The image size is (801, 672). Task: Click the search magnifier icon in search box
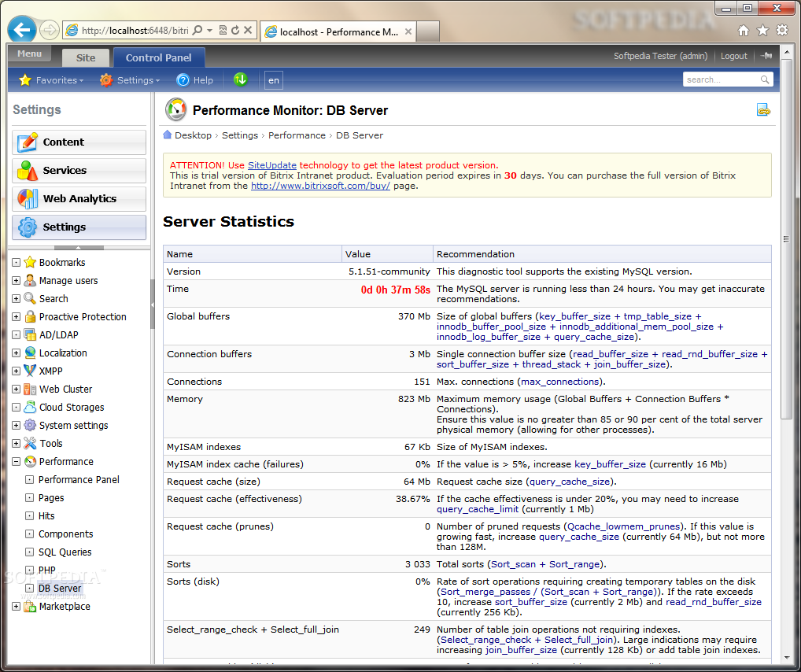(764, 79)
